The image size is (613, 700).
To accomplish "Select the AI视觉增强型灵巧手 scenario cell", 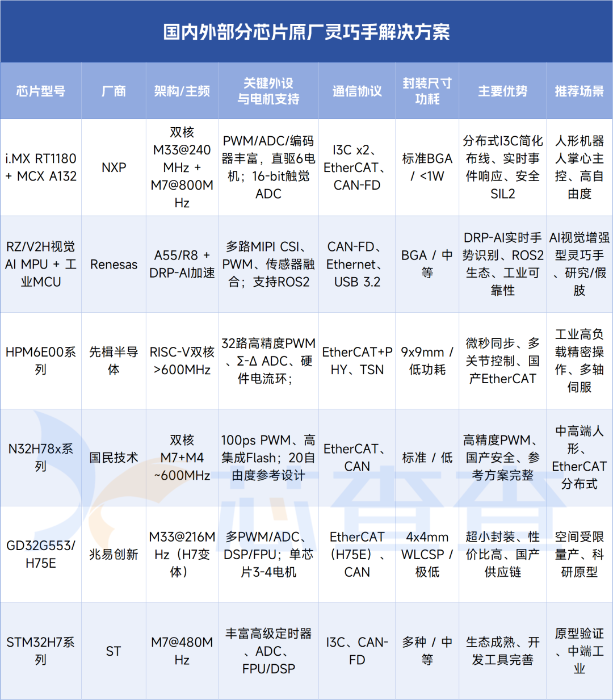I will tap(580, 264).
